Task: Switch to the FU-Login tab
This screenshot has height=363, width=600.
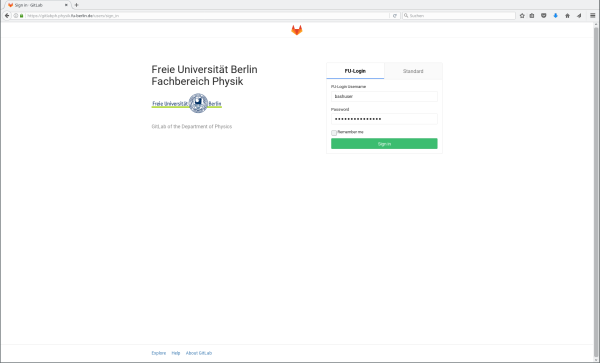Action: tap(355, 71)
